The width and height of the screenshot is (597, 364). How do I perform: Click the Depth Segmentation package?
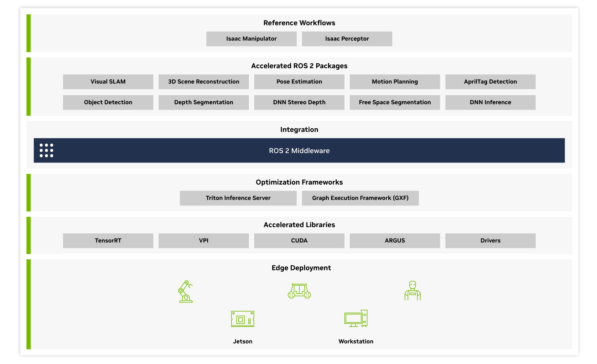click(204, 102)
